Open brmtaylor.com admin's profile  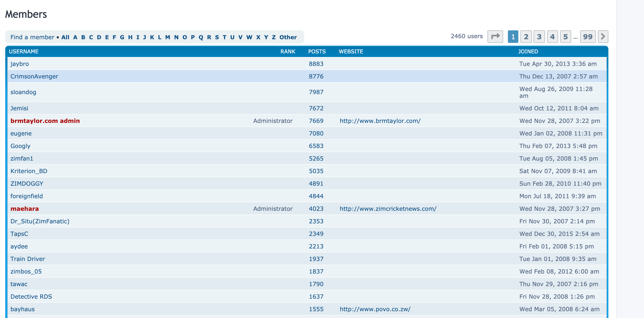click(x=45, y=121)
